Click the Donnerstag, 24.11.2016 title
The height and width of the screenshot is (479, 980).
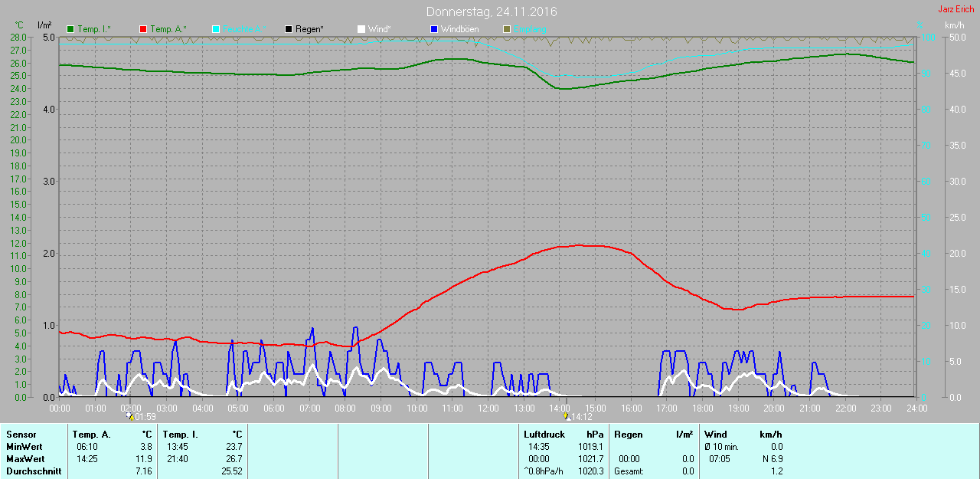[492, 12]
